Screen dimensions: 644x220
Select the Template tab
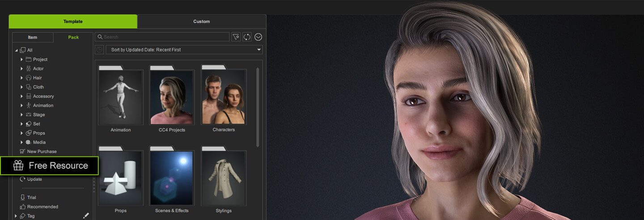click(x=73, y=21)
